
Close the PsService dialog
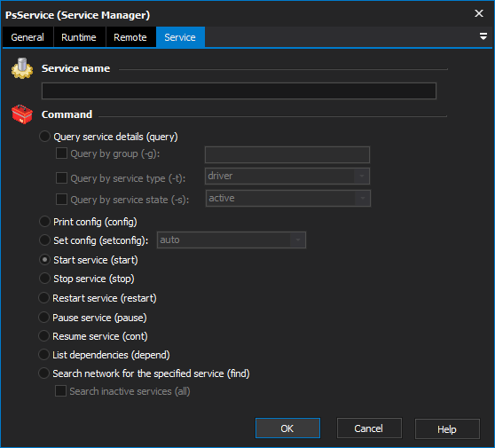(479, 13)
